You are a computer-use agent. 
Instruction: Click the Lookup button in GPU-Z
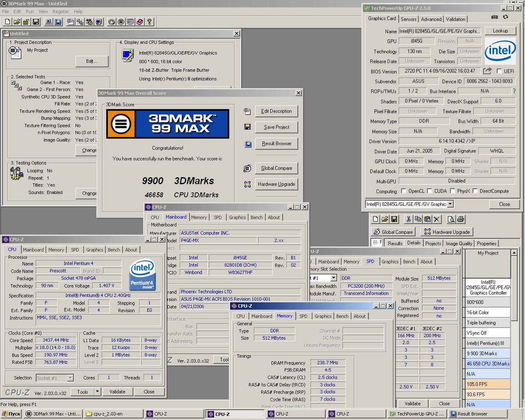500,31
